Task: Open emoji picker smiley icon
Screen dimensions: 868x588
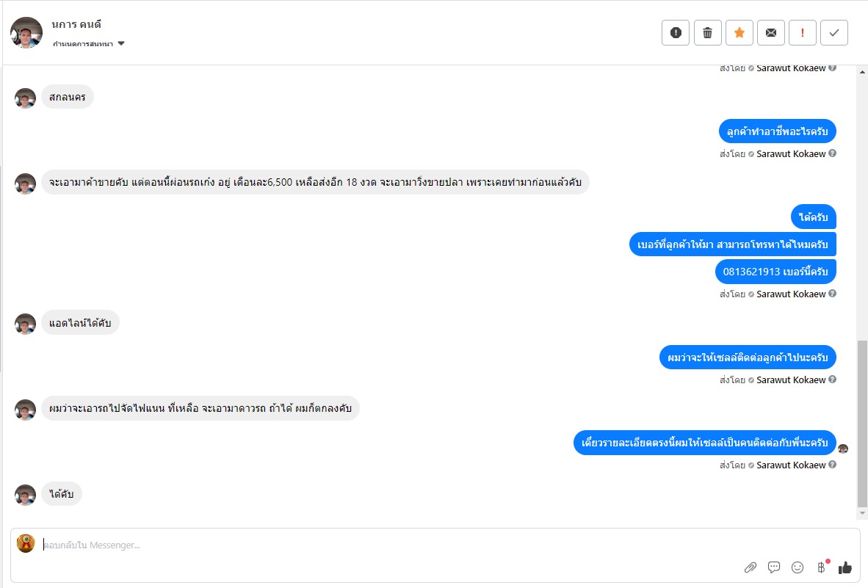Action: 798,567
